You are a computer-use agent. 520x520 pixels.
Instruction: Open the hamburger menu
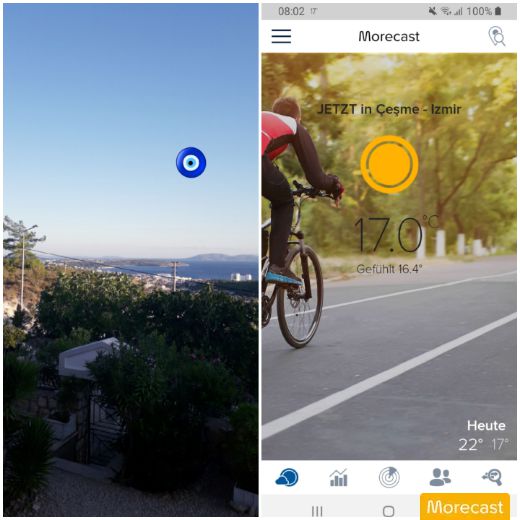[281, 36]
